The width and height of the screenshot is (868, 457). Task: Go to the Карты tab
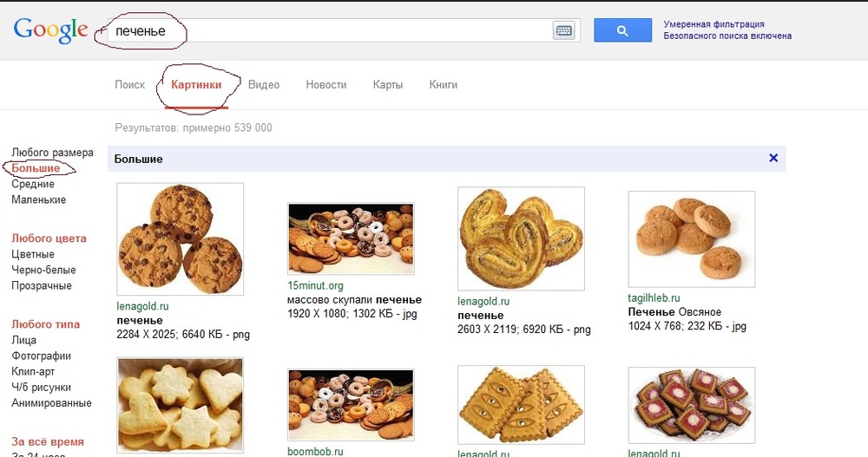387,85
